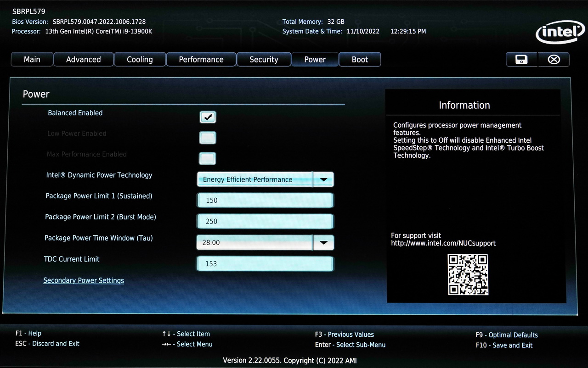This screenshot has height=368, width=588.
Task: Open the Intel Dynamic Power Technology dropdown arrow
Action: click(323, 179)
